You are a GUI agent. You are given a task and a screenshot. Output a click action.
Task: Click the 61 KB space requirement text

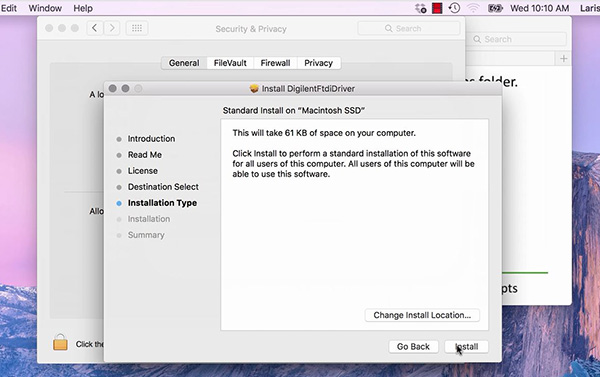pos(324,133)
